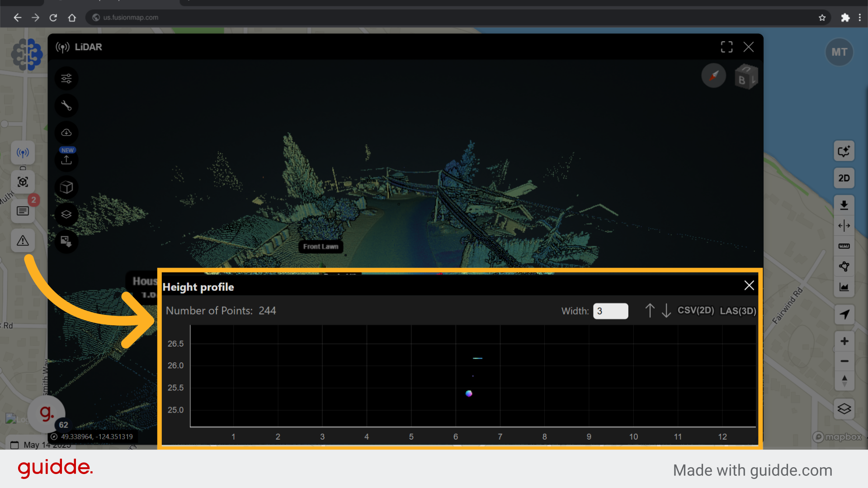Viewport: 868px width, 488px height.
Task: Reset orientation with the compass icon
Action: [714, 75]
